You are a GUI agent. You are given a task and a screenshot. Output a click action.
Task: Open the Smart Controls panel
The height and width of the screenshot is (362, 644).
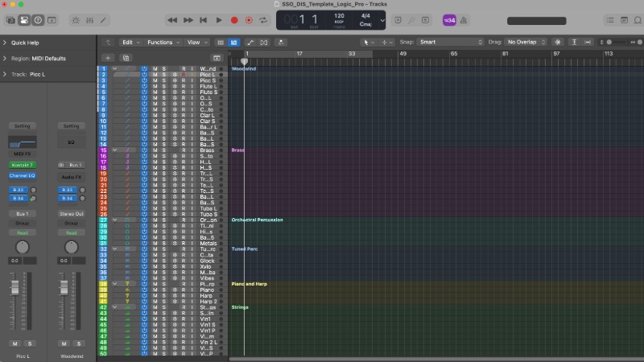[77, 19]
